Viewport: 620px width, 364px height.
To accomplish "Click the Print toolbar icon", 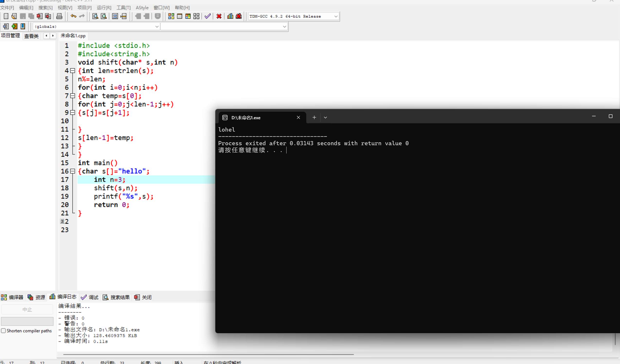I will (59, 16).
